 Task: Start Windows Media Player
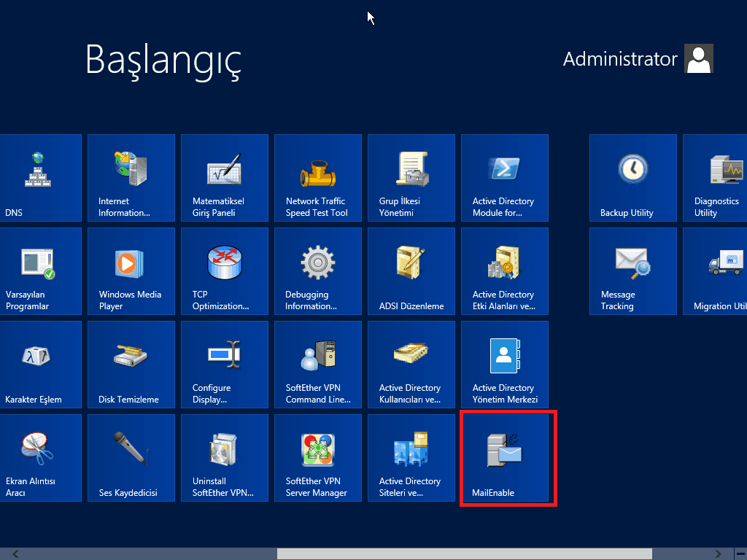point(131,271)
